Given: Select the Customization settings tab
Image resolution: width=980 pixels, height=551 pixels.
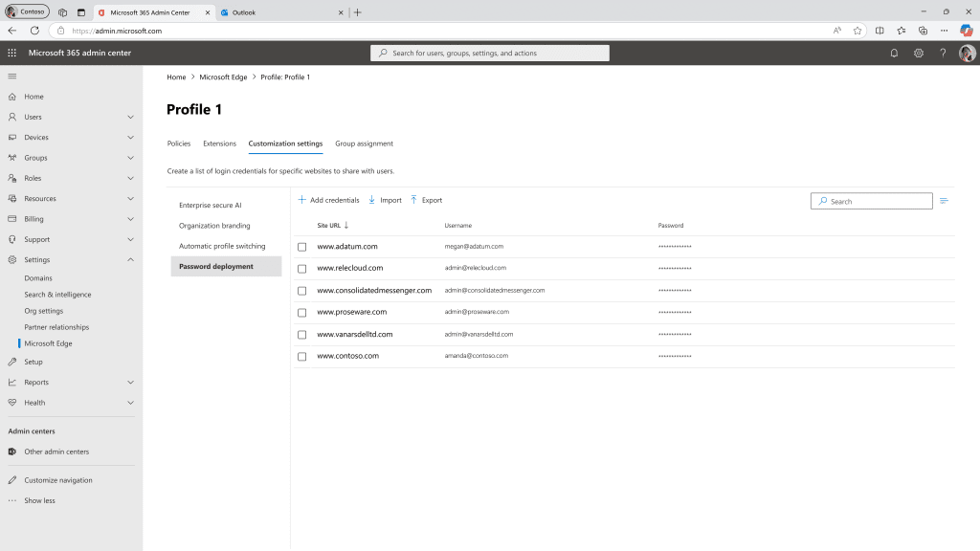Looking at the screenshot, I should tap(285, 143).
